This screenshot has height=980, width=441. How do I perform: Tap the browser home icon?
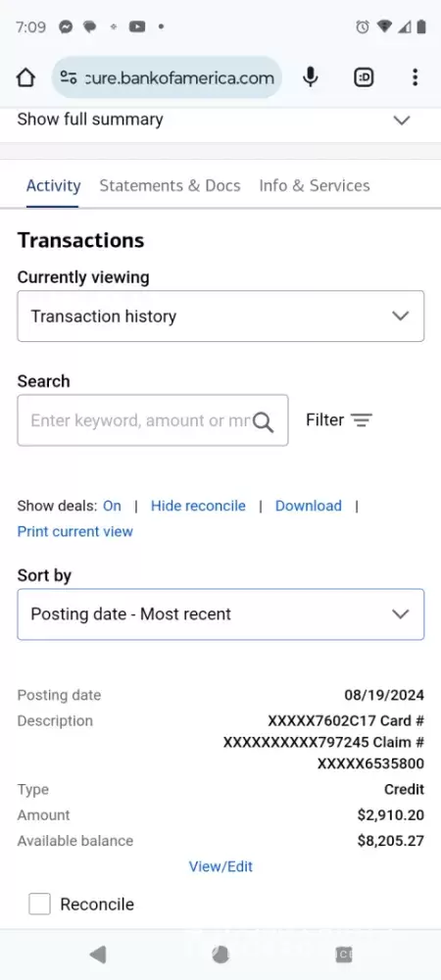point(25,77)
